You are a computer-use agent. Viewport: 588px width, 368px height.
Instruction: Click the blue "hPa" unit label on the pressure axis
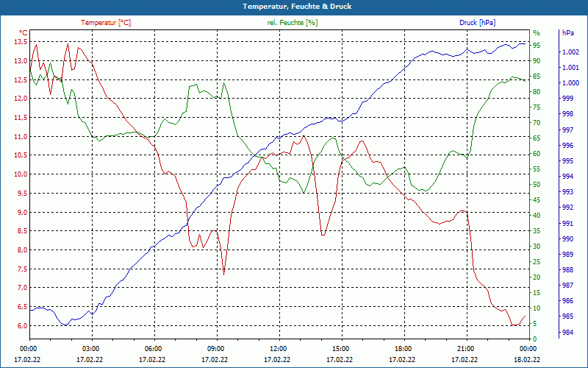[567, 33]
